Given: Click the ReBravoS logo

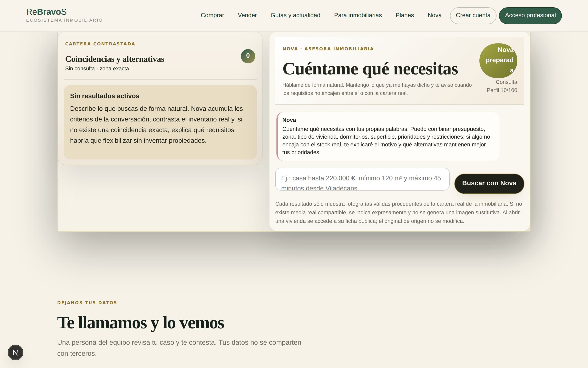Looking at the screenshot, I should (46, 12).
